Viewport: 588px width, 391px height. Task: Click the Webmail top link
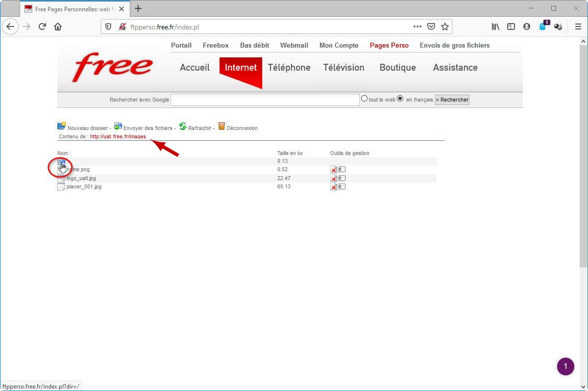[x=294, y=45]
